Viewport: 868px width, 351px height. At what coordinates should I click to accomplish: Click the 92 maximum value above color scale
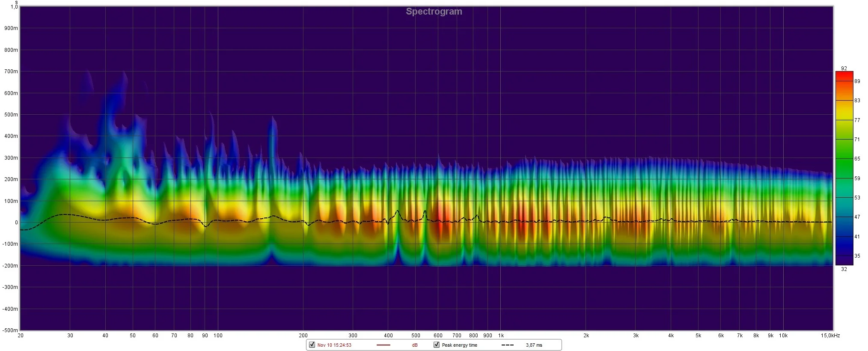coord(844,68)
